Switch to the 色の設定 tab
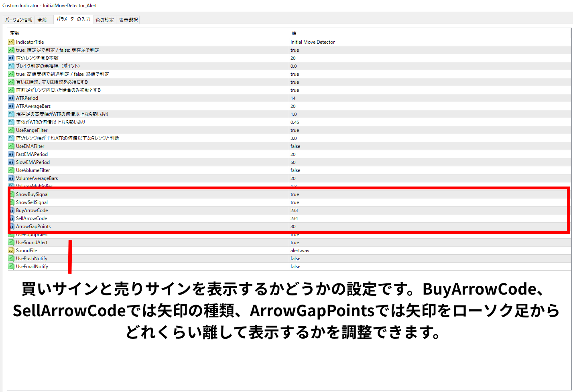Screen dimensions: 573x392 click(x=105, y=20)
